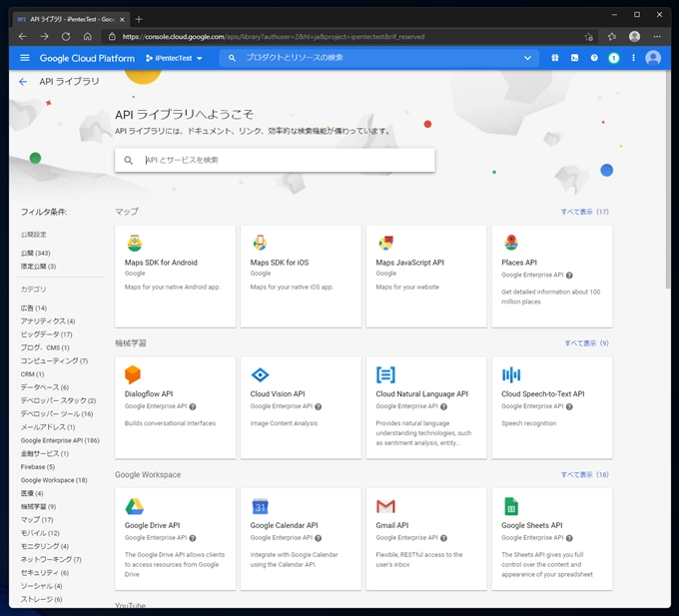Open the gift icon in the Cloud header

pos(555,58)
